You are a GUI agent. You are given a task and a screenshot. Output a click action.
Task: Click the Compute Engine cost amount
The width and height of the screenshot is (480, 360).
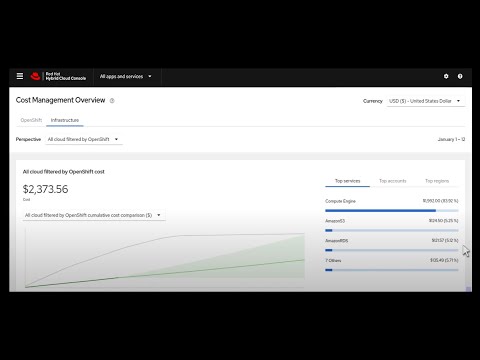[x=440, y=201]
